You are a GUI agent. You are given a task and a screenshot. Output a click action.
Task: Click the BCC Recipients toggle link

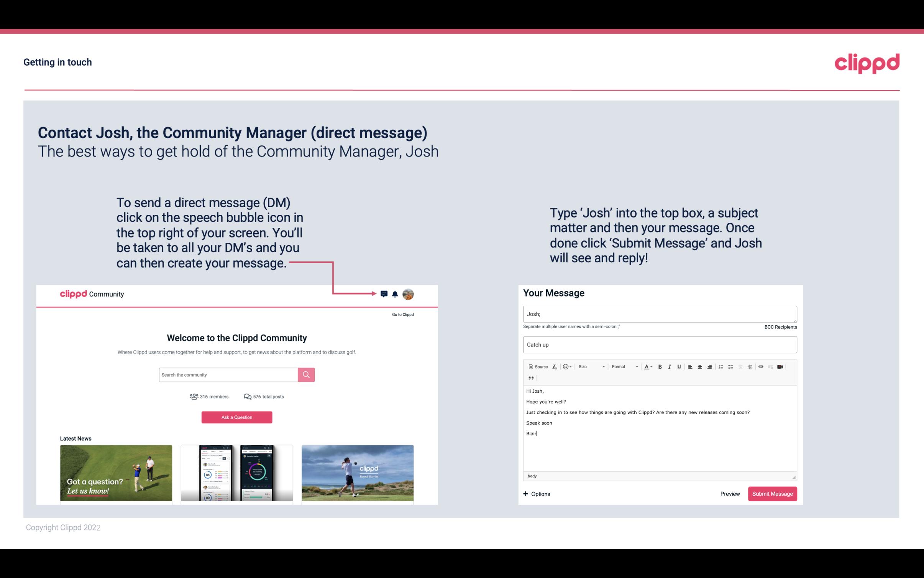[778, 327]
